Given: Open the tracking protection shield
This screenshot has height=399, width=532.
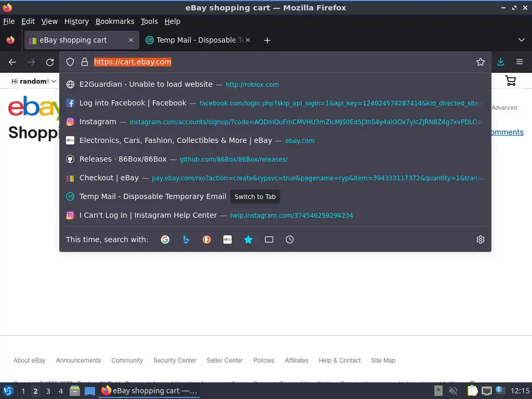Looking at the screenshot, I should [70, 62].
